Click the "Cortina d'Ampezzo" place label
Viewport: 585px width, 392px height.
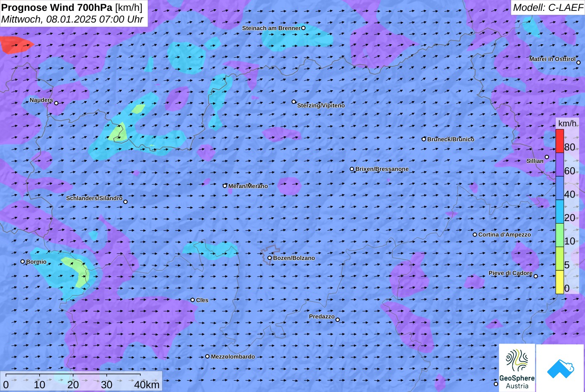coord(505,234)
